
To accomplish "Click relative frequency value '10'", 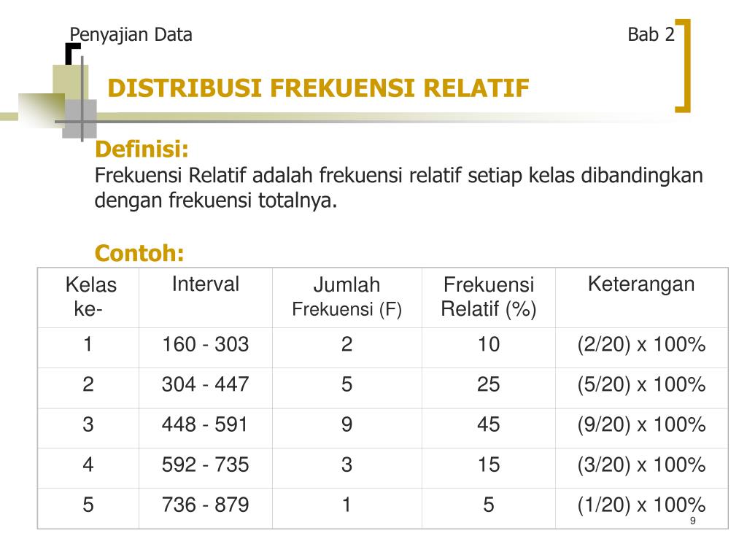I will tap(489, 344).
